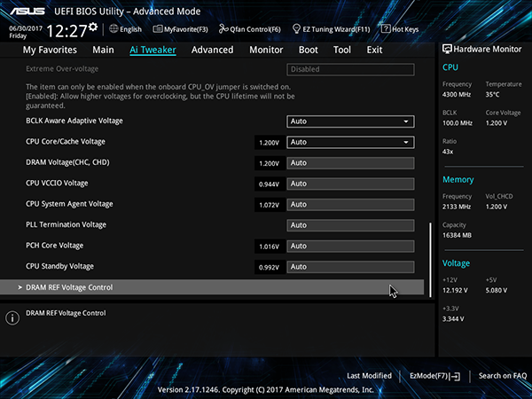Image resolution: width=532 pixels, height=399 pixels.
Task: Click the 0.992V Standby reading
Action: 269,268
